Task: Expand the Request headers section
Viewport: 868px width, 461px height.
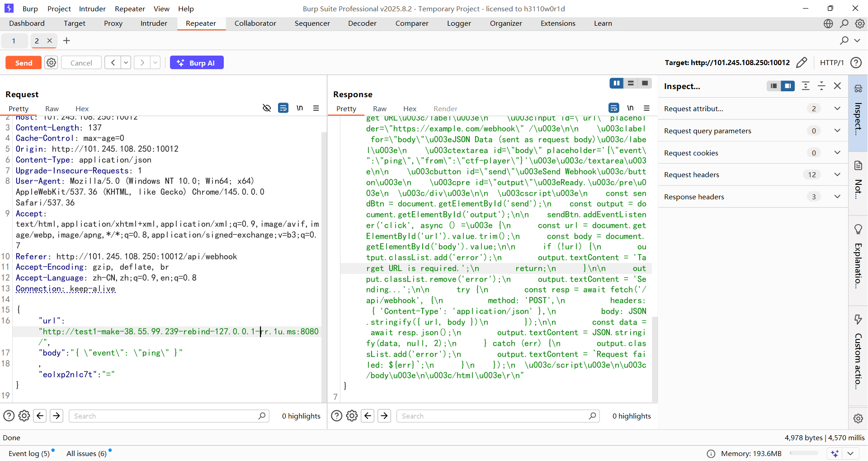Action: pos(837,174)
